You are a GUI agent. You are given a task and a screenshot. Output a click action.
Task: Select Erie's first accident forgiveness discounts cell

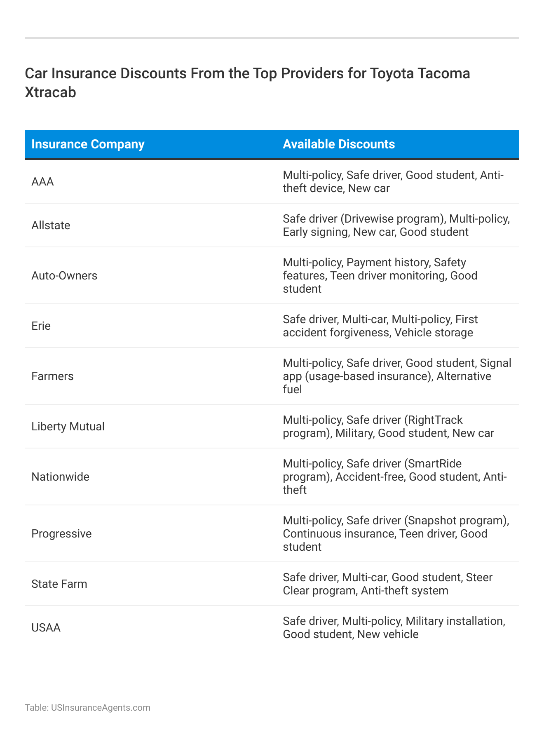[x=380, y=326]
